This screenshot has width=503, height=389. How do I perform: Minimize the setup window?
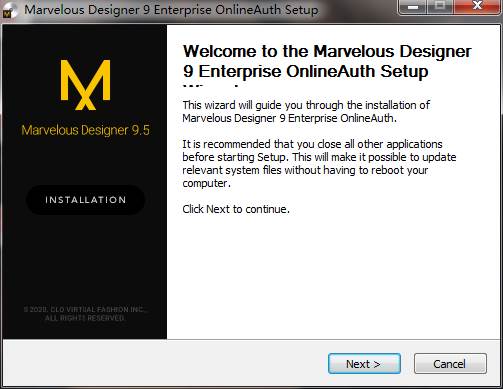(413, 6)
